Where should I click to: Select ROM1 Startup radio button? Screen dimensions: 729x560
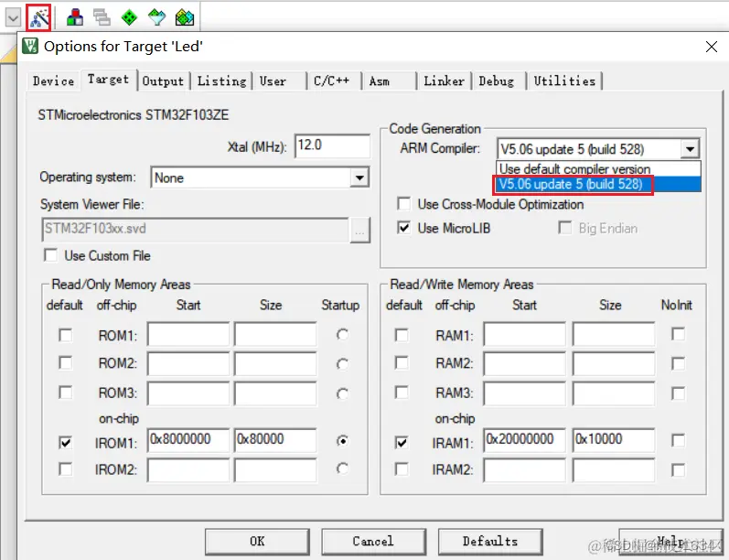[343, 334]
